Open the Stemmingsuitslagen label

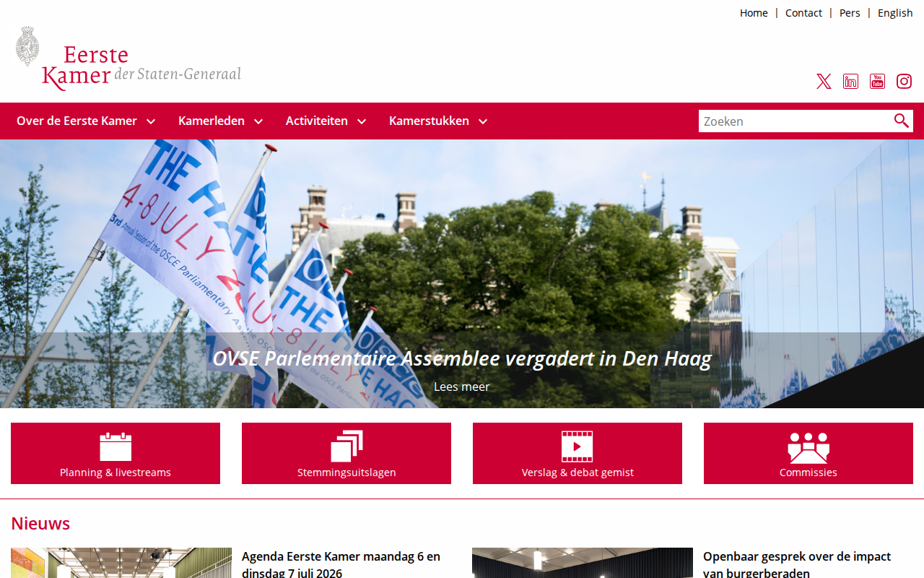click(x=346, y=473)
